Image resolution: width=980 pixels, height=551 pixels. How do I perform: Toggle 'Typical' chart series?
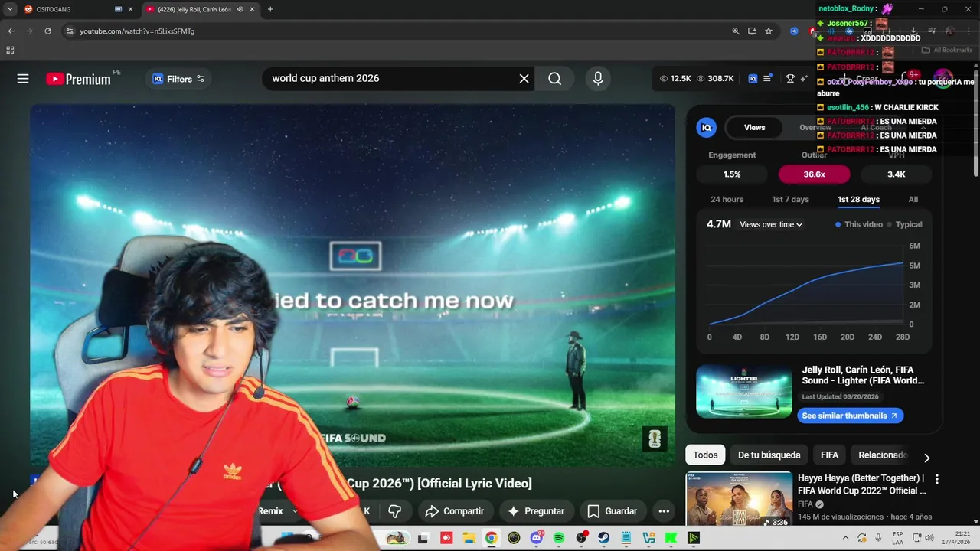904,224
